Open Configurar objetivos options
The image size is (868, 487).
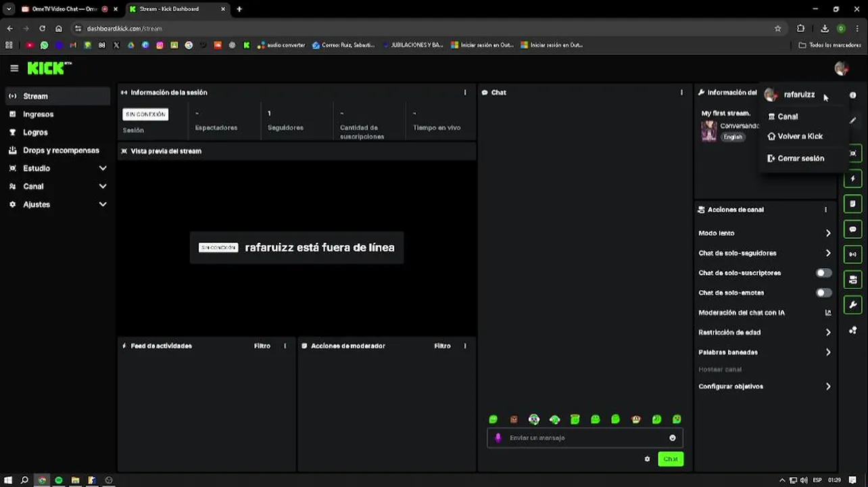(x=765, y=386)
